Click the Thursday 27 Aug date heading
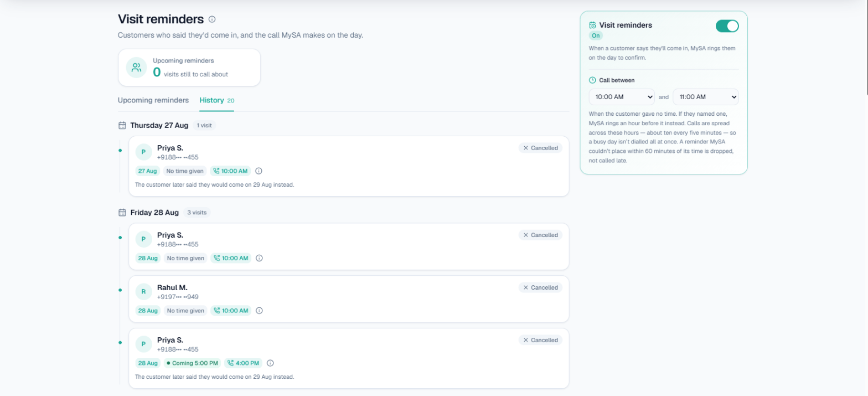This screenshot has height=396, width=868. click(x=159, y=125)
